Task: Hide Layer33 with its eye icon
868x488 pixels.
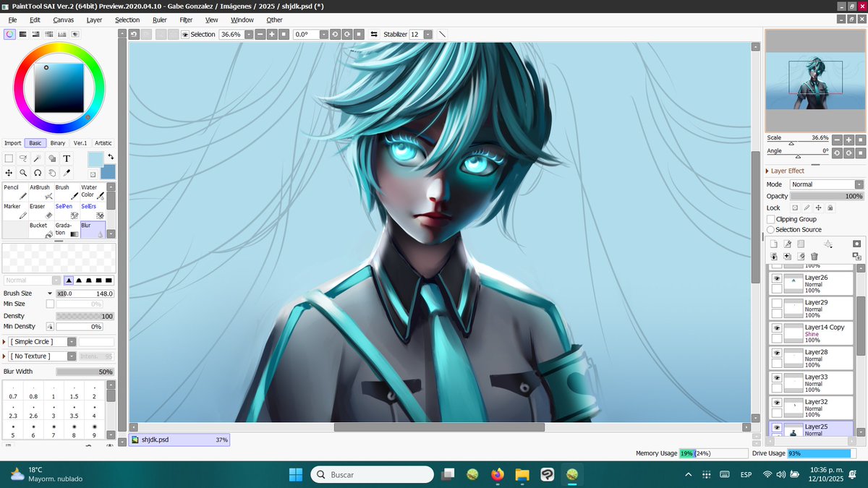Action: point(777,377)
